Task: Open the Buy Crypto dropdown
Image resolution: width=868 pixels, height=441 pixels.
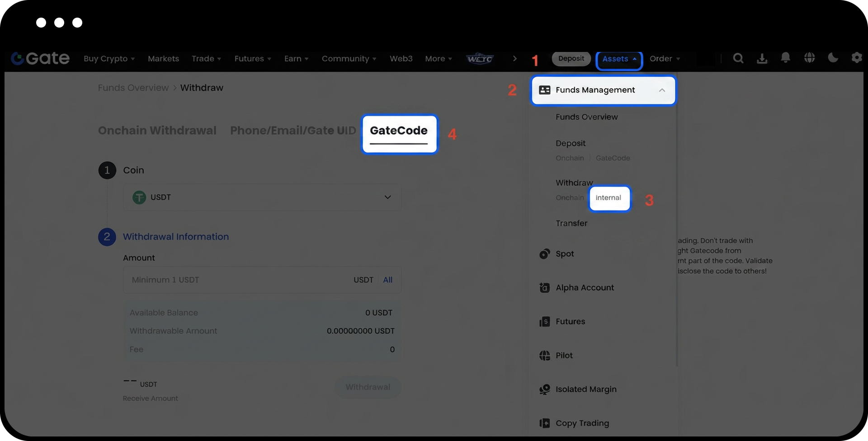Action: [109, 59]
